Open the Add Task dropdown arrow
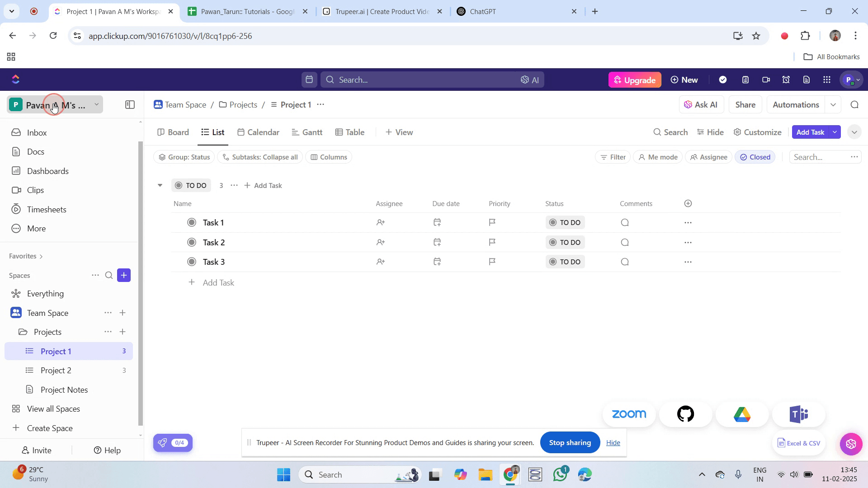This screenshot has width=868, height=488. point(835,132)
